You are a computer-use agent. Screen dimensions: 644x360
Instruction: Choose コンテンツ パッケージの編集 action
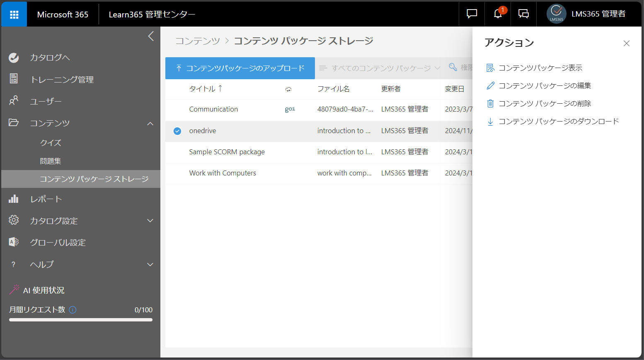(545, 86)
